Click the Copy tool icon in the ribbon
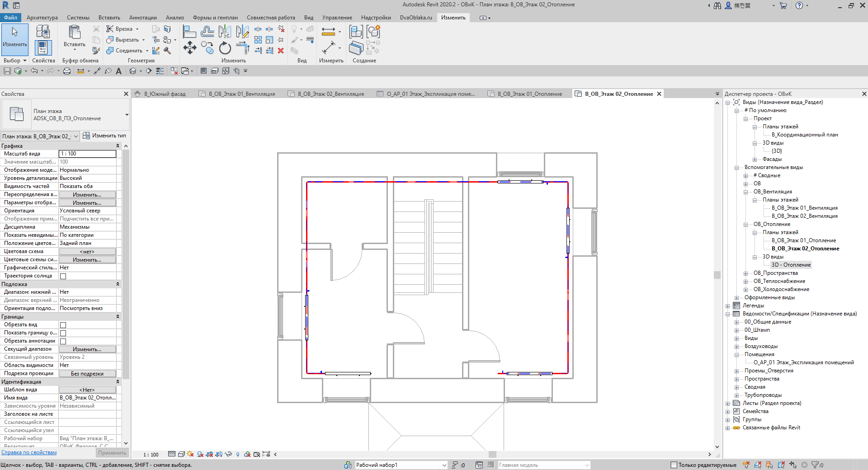Screen dimensions: 868x470 (x=208, y=47)
